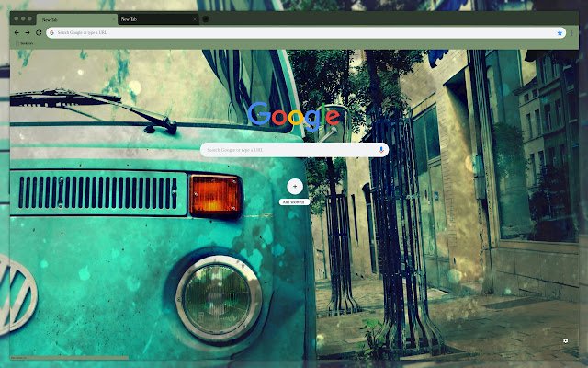Click the leftmost window control circle

[17, 18]
